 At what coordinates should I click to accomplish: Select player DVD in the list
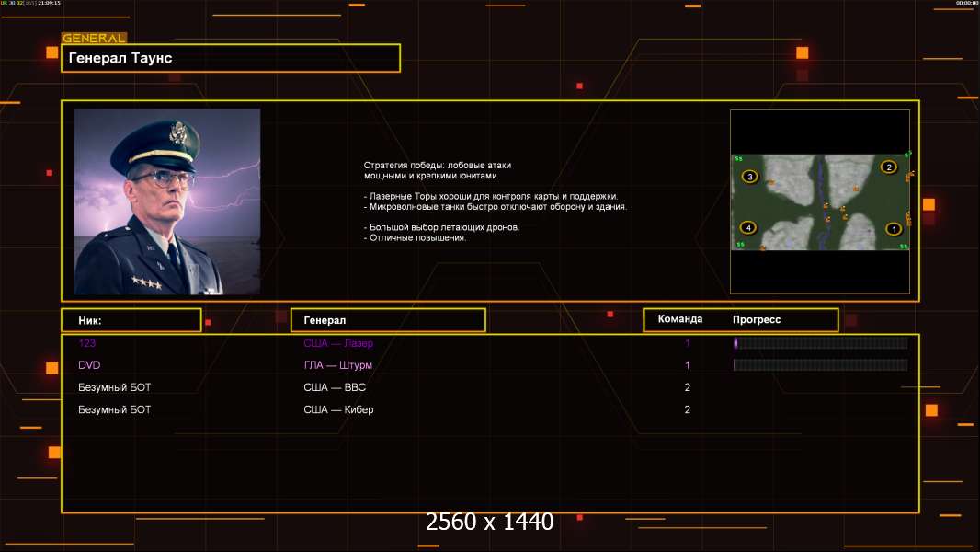coord(89,365)
